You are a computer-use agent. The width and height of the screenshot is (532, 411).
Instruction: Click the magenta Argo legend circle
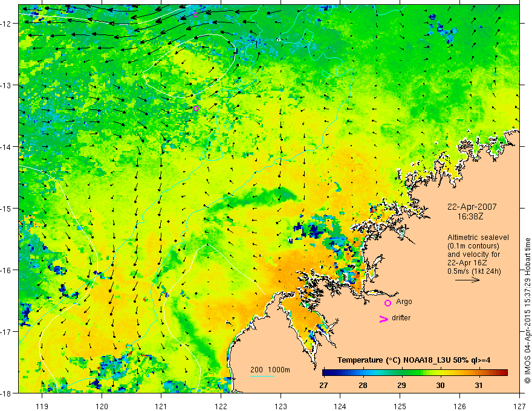pyautogui.click(x=388, y=303)
